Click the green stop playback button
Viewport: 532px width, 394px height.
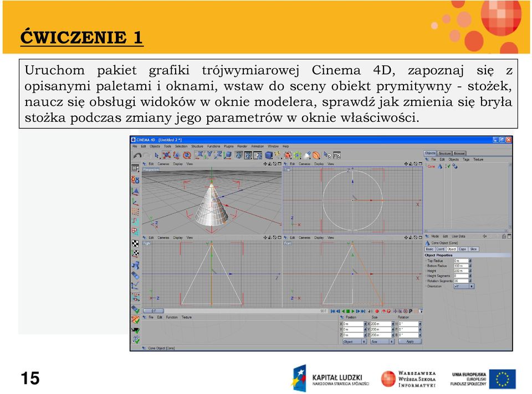point(348,311)
